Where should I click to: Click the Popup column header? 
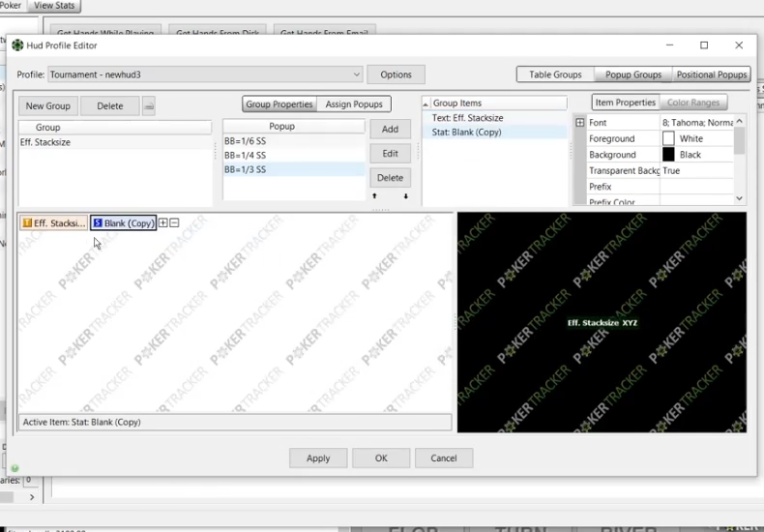coord(294,126)
